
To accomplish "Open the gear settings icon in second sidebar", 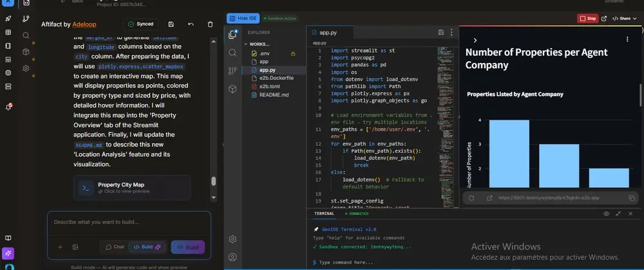I will pos(26,68).
